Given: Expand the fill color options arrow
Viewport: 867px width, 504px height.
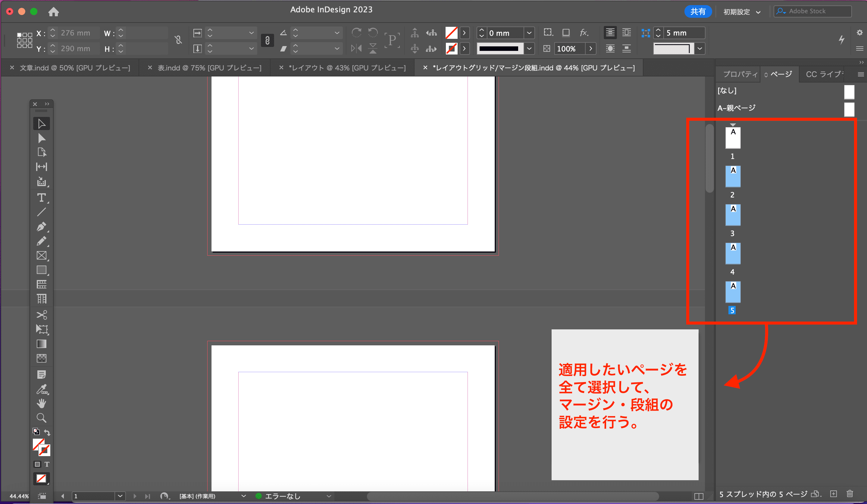Looking at the screenshot, I should coord(464,33).
